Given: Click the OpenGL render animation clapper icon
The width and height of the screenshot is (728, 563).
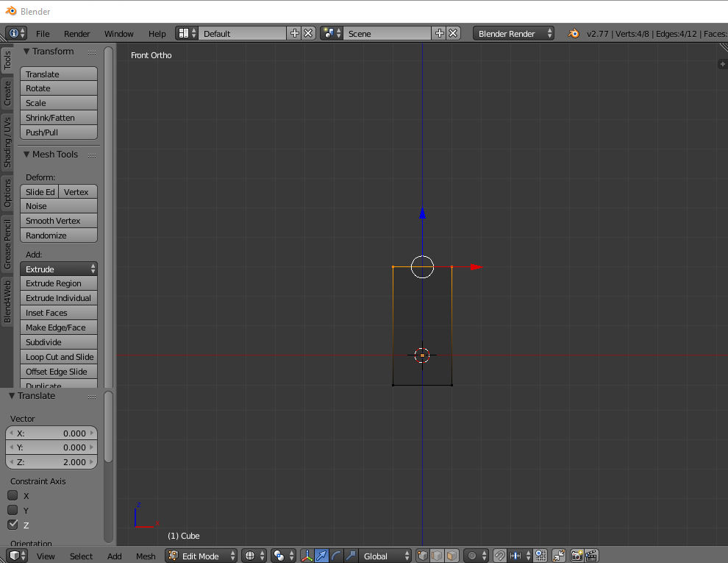Looking at the screenshot, I should [591, 556].
